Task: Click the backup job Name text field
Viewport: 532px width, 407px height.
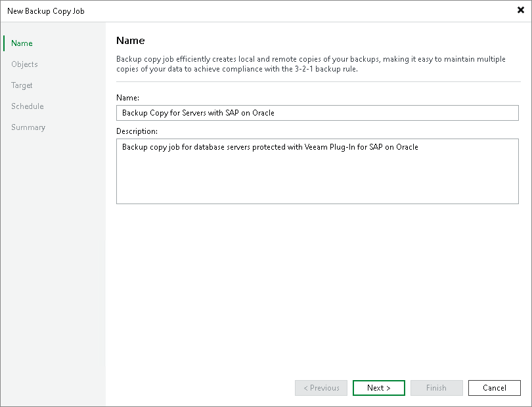Action: [317, 113]
